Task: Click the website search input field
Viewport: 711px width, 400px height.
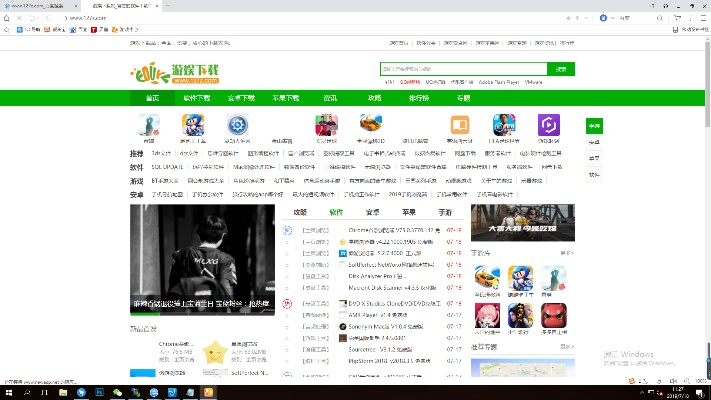Action: pos(463,69)
